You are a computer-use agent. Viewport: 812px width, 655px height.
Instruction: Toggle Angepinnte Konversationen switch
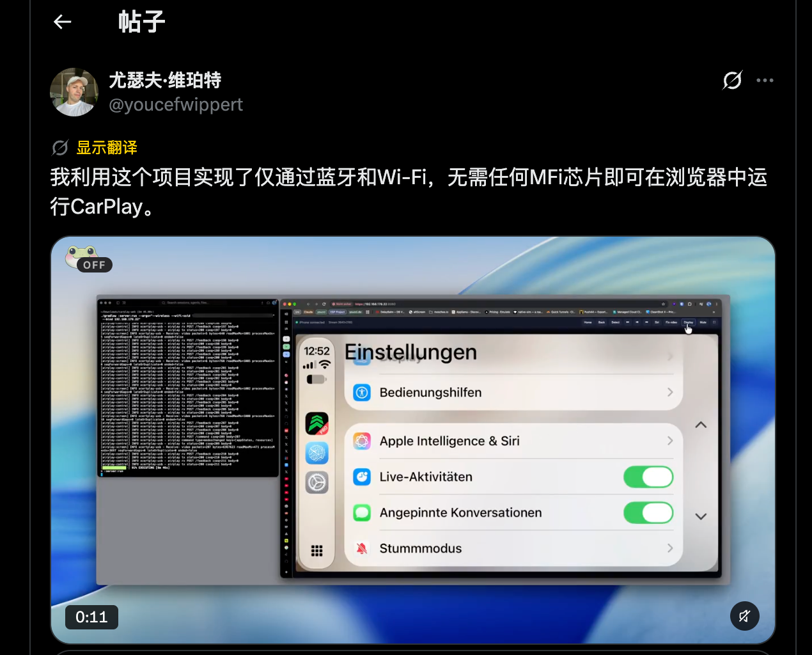pos(648,513)
